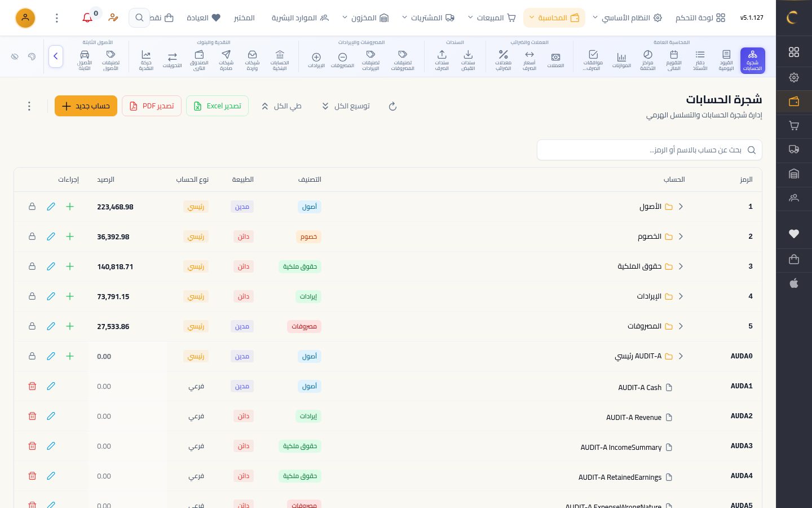Expand the AUDIT-A رئيسي account row
Image resolution: width=812 pixels, height=508 pixels.
pos(681,356)
